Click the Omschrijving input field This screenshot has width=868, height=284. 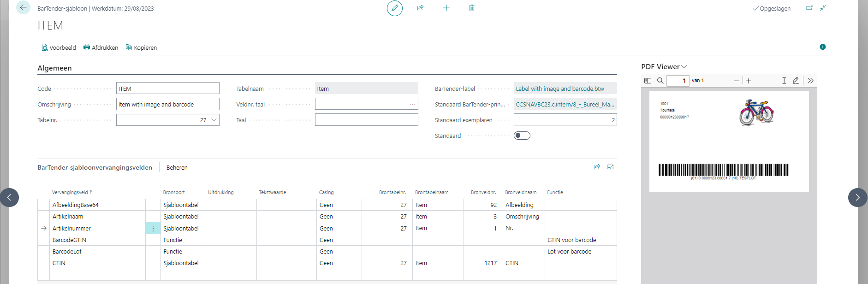point(167,104)
